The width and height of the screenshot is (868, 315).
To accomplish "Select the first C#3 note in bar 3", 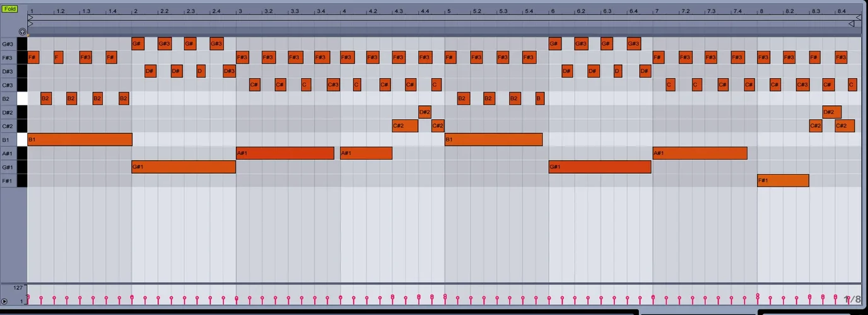I will pyautogui.click(x=254, y=85).
